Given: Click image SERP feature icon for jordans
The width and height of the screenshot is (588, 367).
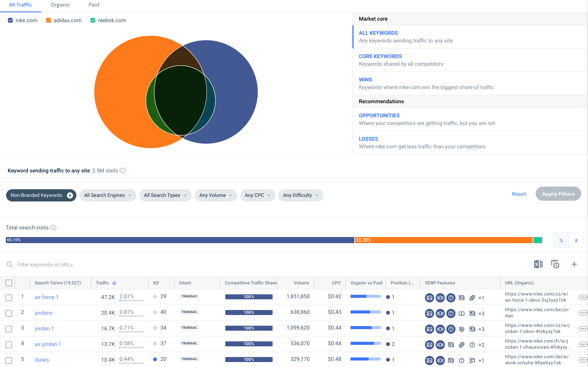Looking at the screenshot, I should [x=430, y=313].
